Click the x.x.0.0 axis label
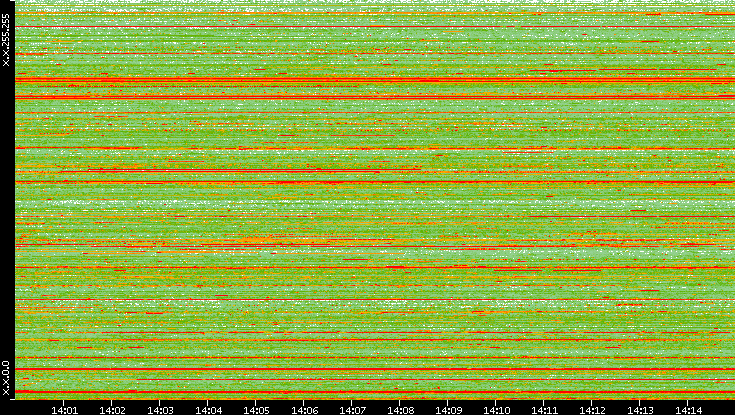Screen dimensions: 735x415 (6, 378)
